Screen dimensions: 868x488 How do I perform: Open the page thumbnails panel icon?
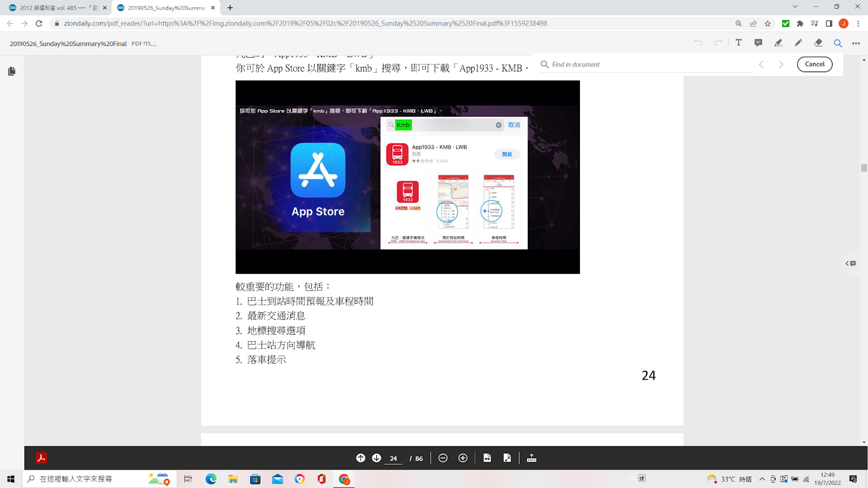click(x=12, y=71)
